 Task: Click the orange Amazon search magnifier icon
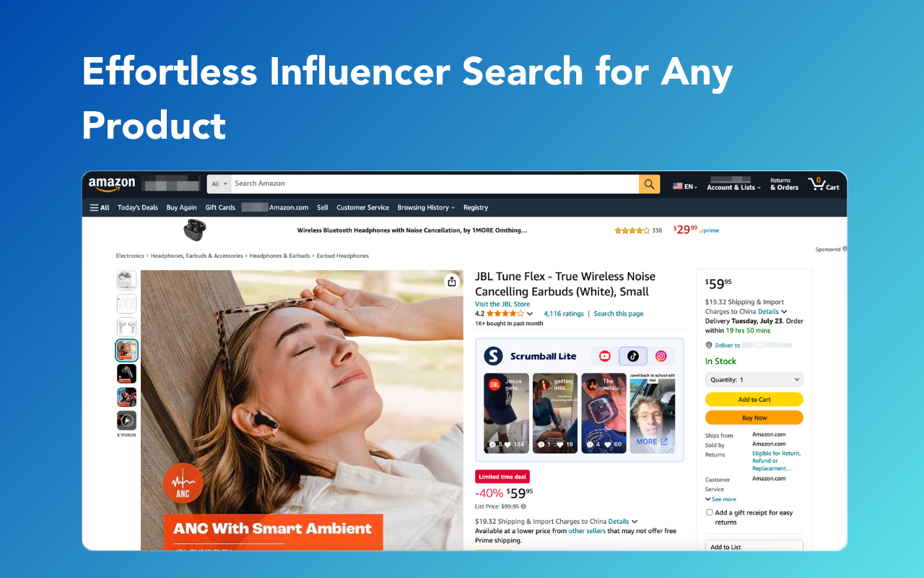(649, 184)
